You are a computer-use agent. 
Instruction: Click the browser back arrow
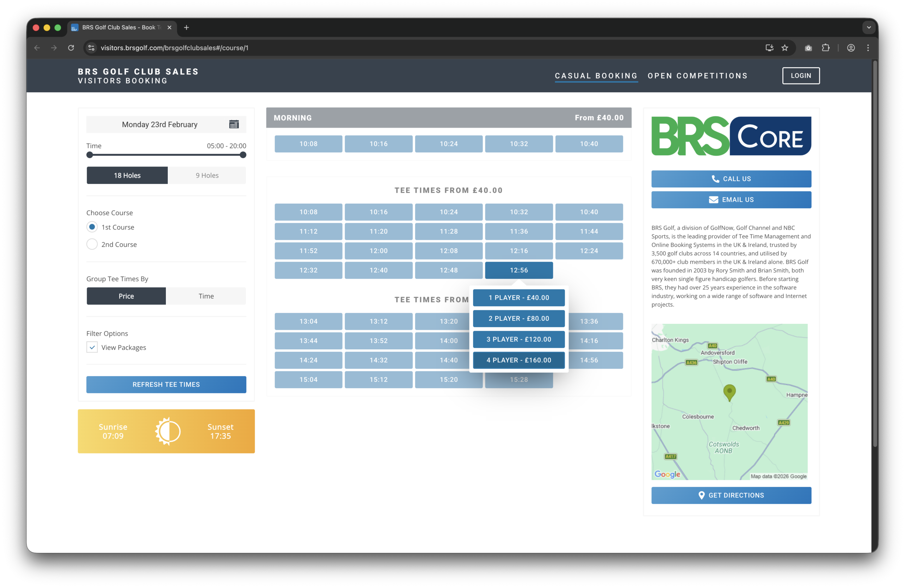click(x=37, y=48)
